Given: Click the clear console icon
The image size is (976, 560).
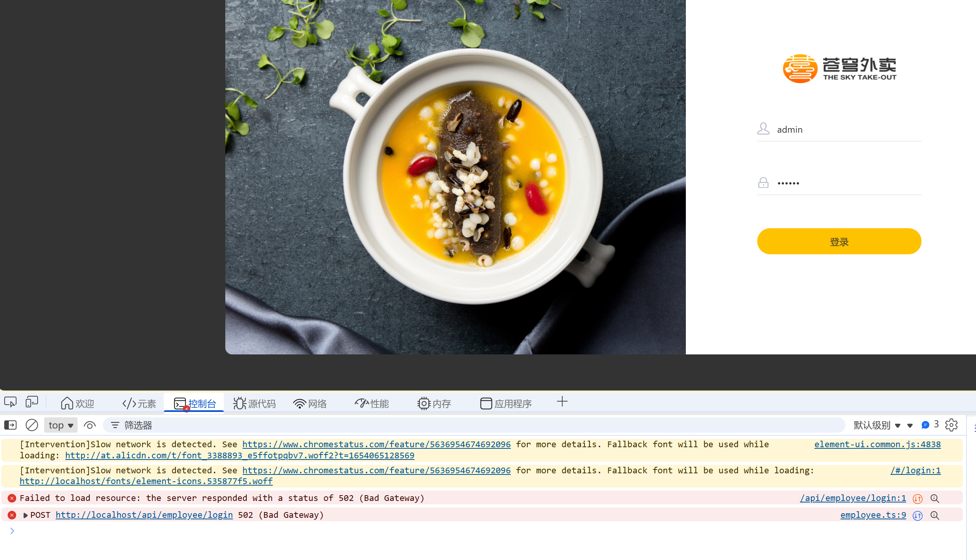Looking at the screenshot, I should click(x=32, y=425).
